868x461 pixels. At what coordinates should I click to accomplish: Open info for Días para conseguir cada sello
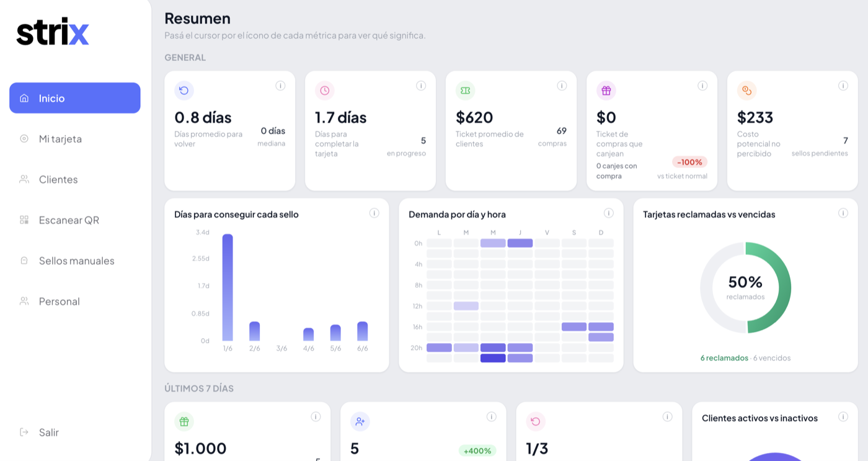click(374, 213)
